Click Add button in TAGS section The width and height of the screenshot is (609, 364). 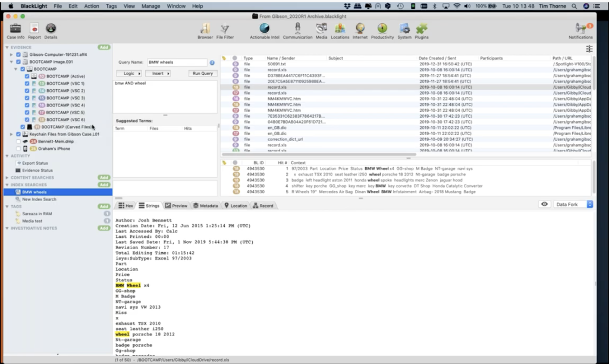pos(103,206)
